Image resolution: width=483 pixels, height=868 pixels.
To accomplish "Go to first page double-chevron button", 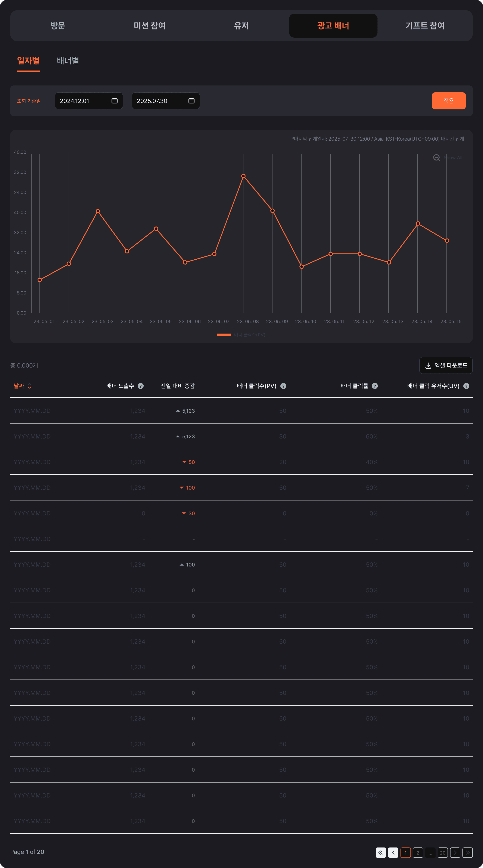I will 381,852.
